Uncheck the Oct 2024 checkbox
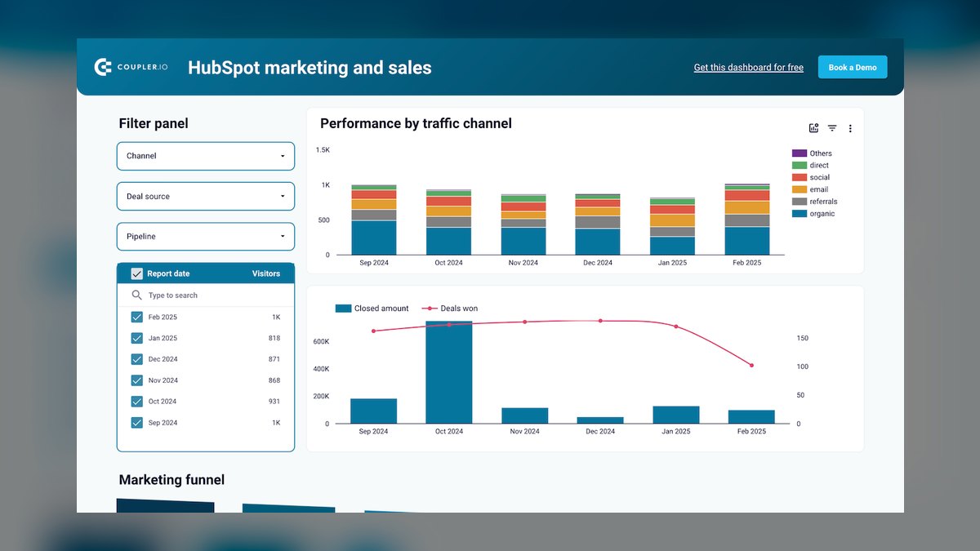980x551 pixels. [x=136, y=402]
